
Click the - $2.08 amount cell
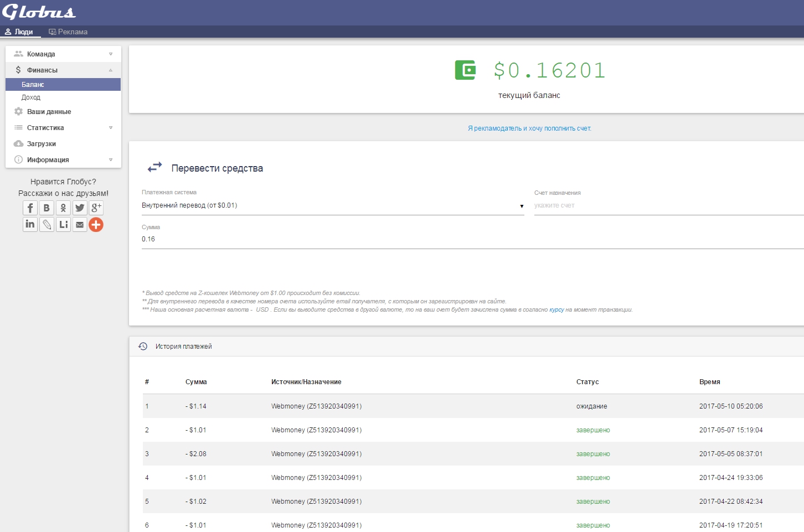point(196,454)
